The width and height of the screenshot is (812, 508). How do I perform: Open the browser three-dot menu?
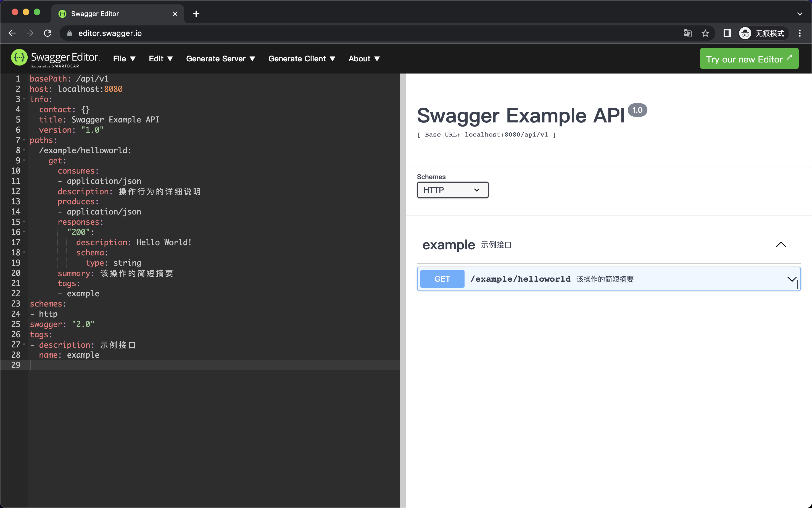click(800, 33)
